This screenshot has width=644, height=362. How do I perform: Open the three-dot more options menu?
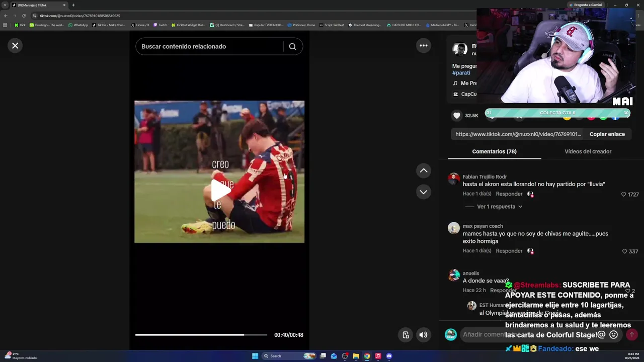424,46
